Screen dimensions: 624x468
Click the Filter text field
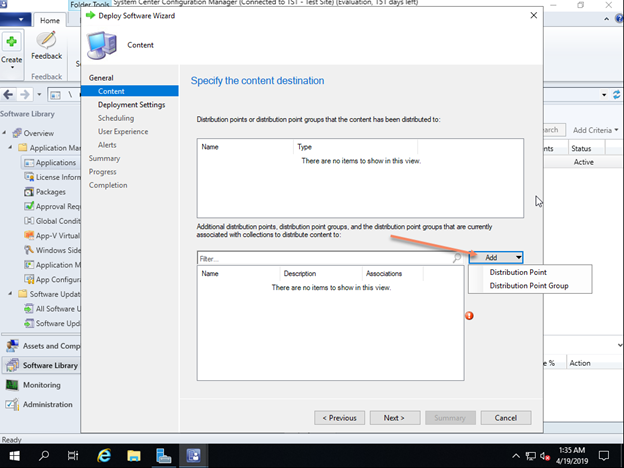pyautogui.click(x=325, y=259)
